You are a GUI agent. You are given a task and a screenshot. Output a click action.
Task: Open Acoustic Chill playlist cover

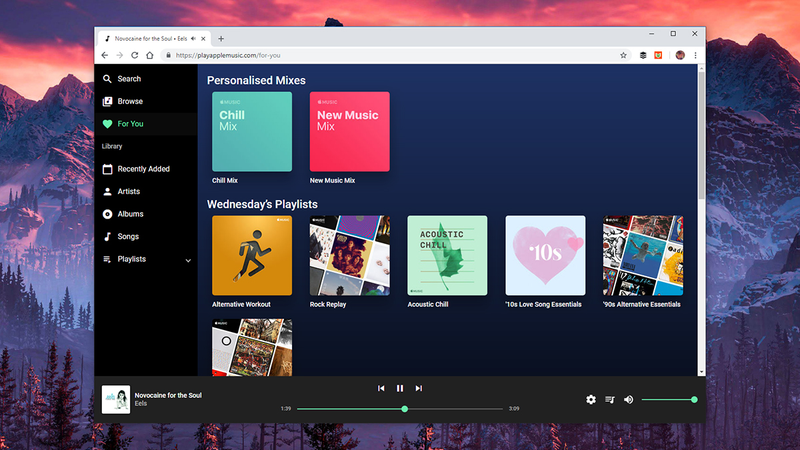447,256
